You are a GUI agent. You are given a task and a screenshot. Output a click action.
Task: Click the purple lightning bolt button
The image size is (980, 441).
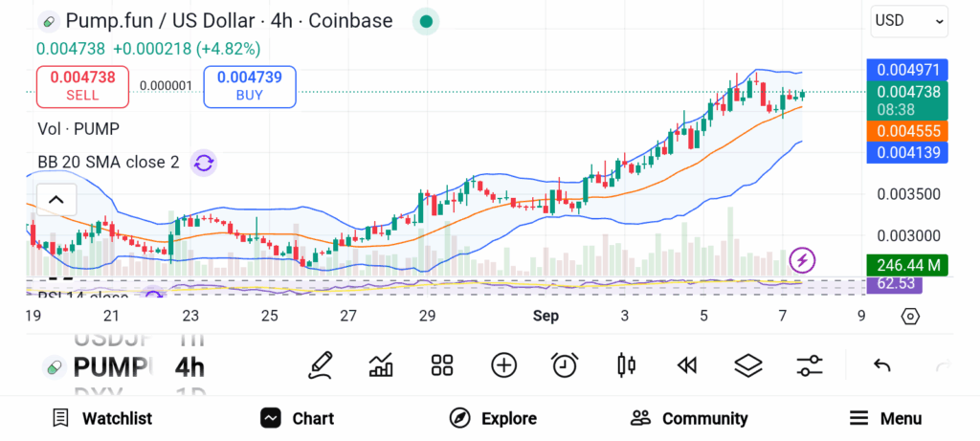pyautogui.click(x=802, y=259)
